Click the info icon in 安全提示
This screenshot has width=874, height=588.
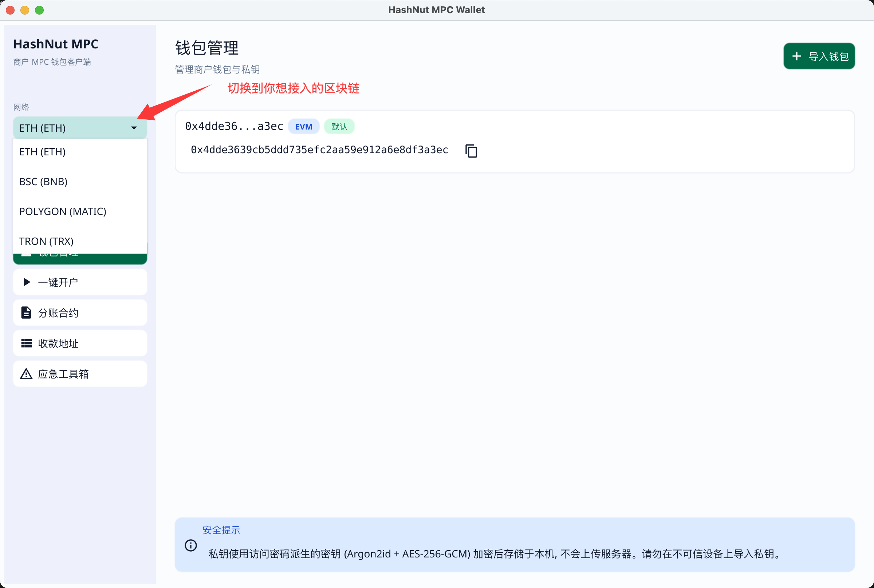tap(190, 545)
